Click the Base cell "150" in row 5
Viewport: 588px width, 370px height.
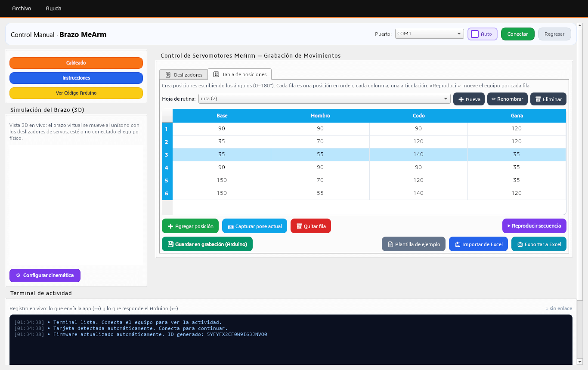coord(222,180)
